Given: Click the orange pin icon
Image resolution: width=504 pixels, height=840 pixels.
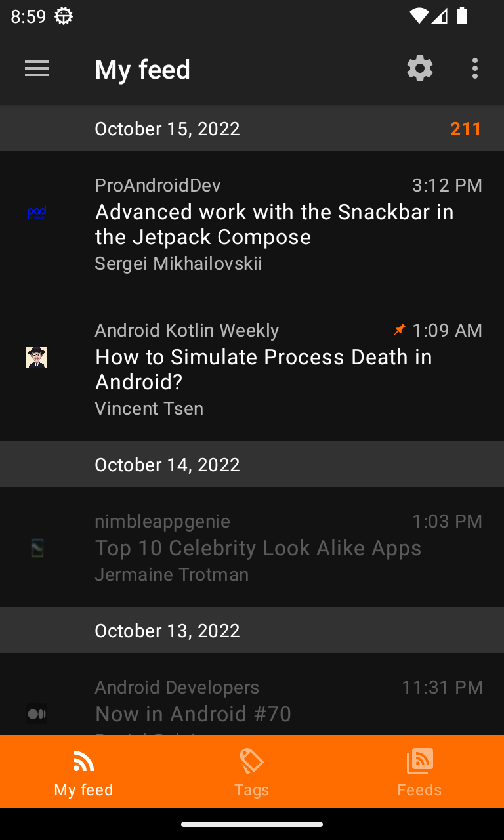Looking at the screenshot, I should point(399,329).
